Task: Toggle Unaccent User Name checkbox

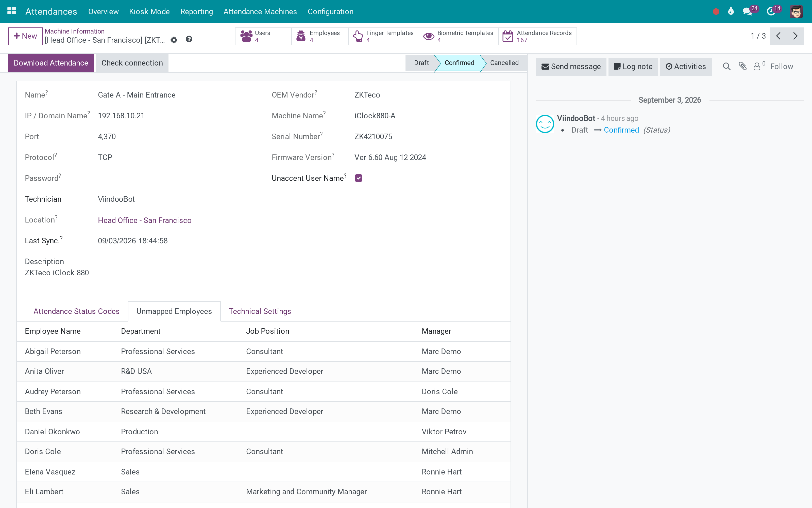Action: 358,178
